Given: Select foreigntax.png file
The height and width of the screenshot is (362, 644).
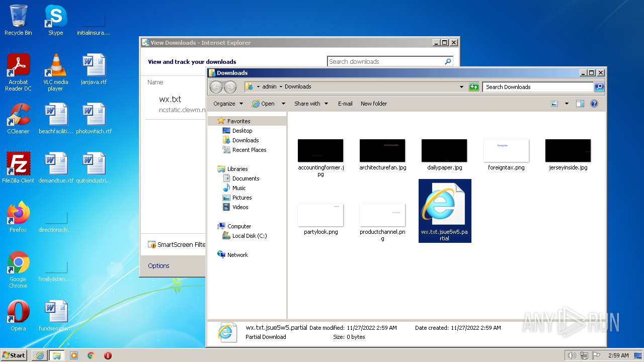Looking at the screenshot, I should (x=506, y=155).
